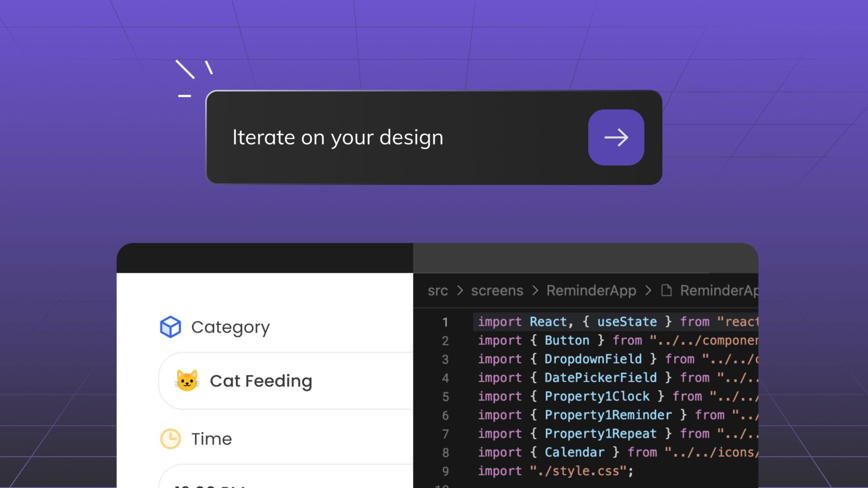The width and height of the screenshot is (868, 488).
Task: Click the file icon before ReminderAp breadcrumb
Action: [x=666, y=290]
